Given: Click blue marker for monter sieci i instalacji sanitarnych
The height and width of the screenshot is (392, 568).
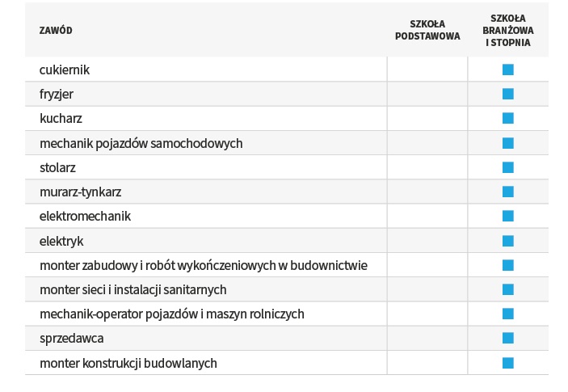Looking at the screenshot, I should pos(508,289).
